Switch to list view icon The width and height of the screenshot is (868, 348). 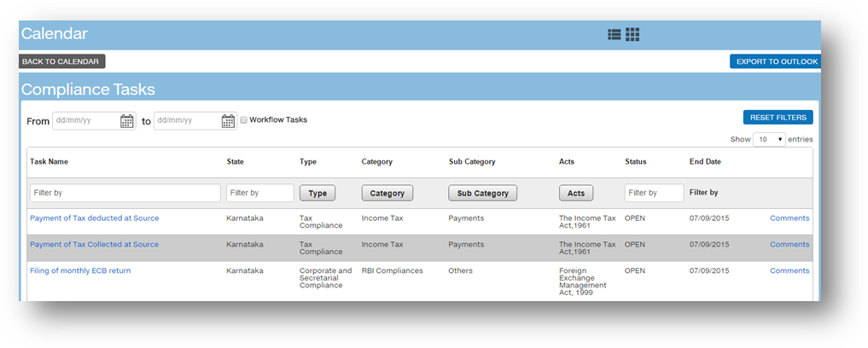point(615,35)
